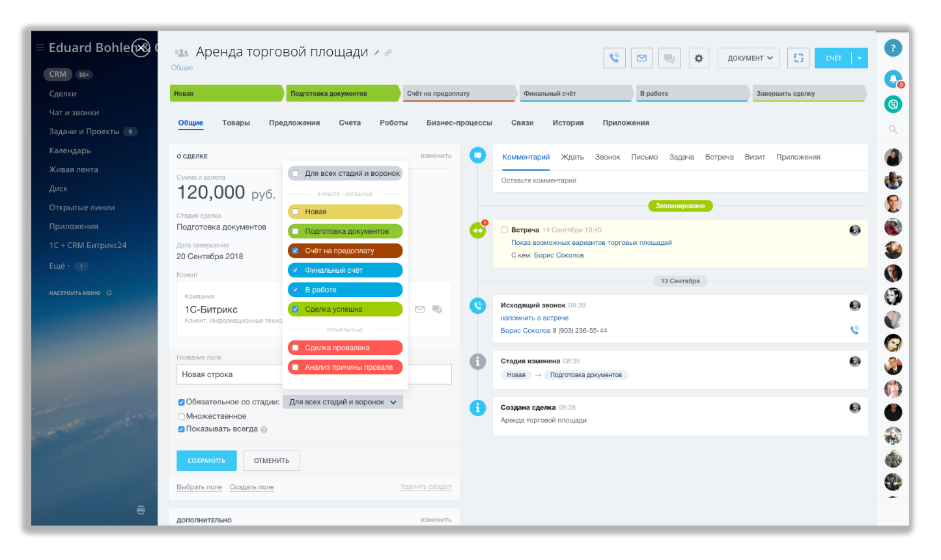
Task: Click the phone call icon in header
Action: click(x=614, y=58)
